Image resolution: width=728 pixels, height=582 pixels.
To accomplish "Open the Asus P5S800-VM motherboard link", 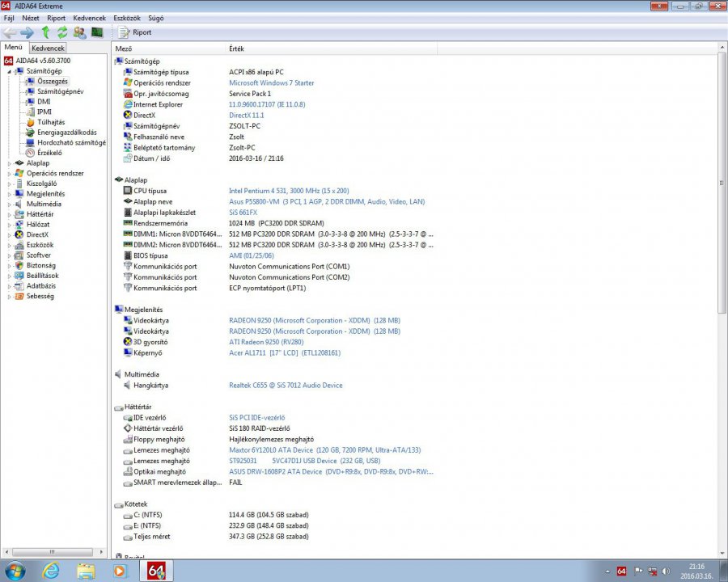I will (327, 201).
